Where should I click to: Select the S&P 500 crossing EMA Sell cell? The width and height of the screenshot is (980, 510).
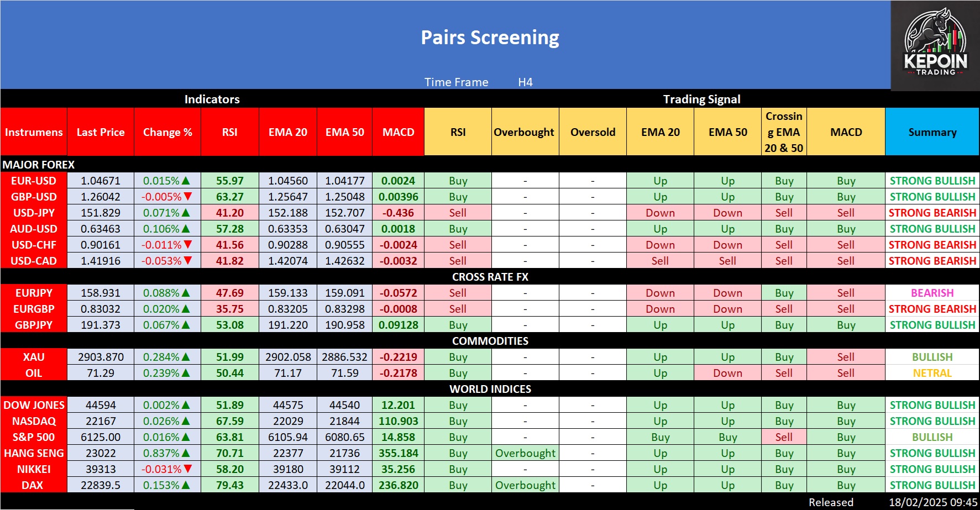[x=784, y=437]
